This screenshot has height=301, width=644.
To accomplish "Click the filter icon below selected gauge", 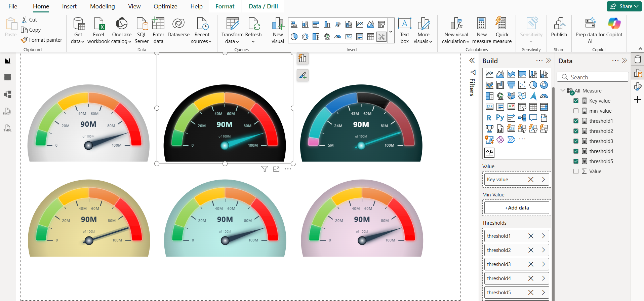I will 265,169.
